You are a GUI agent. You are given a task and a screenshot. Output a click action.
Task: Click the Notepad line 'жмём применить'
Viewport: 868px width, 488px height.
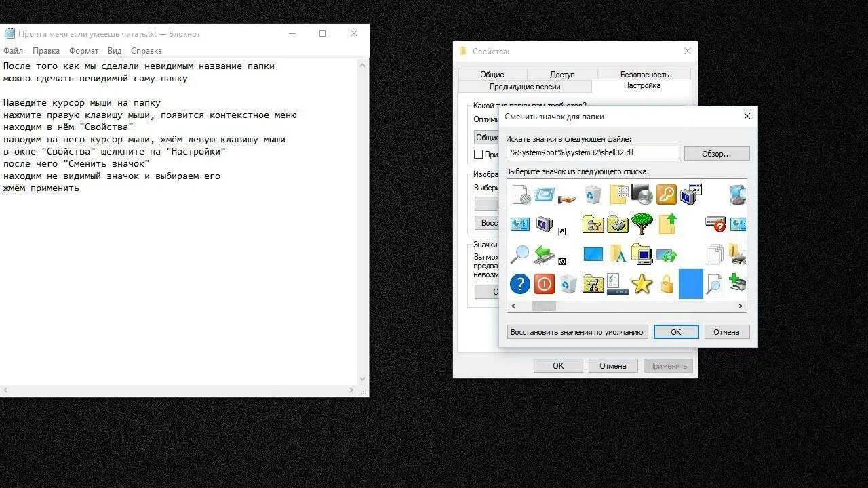tap(41, 188)
